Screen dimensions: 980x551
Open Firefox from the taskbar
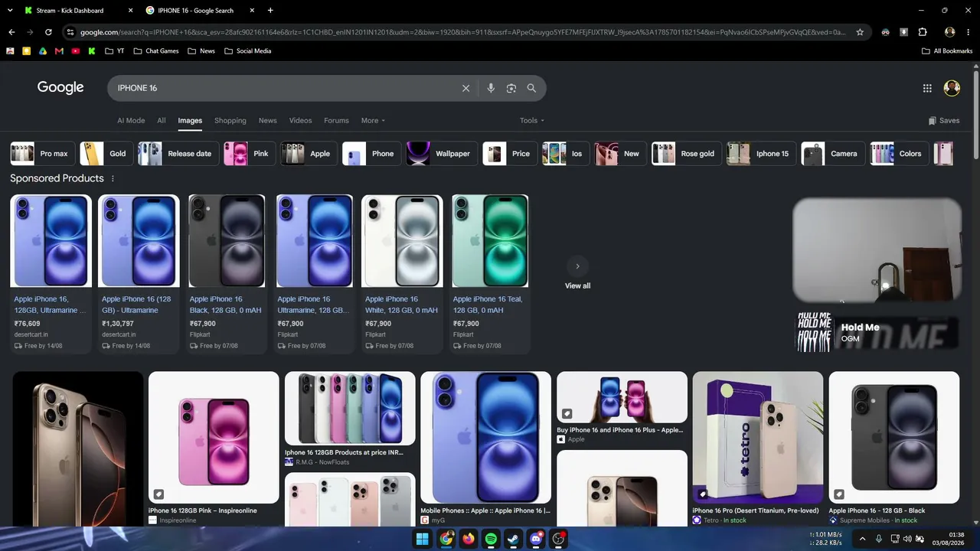click(468, 539)
